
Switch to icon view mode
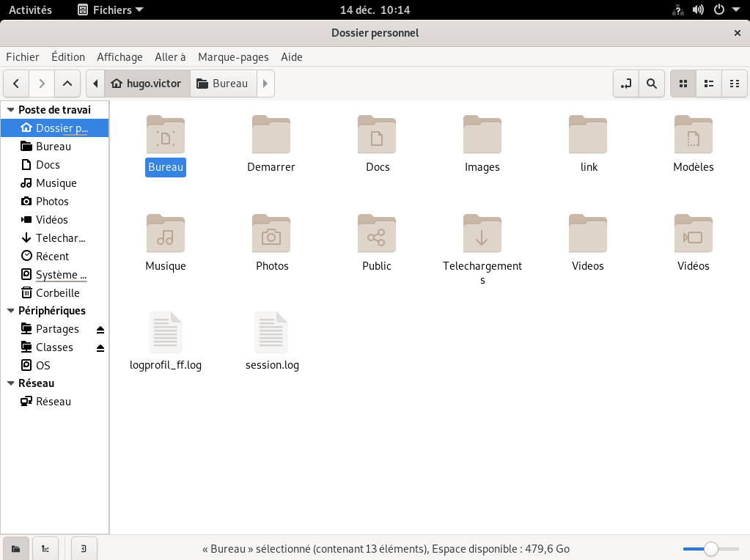683,84
